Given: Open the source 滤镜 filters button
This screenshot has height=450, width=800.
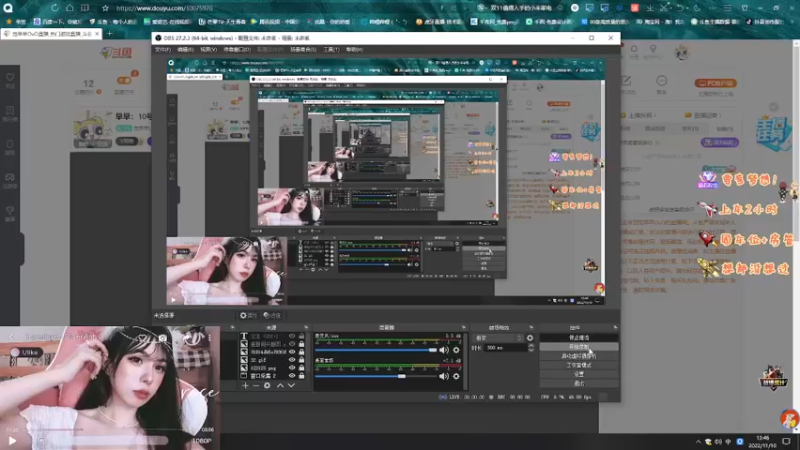Looking at the screenshot, I should point(272,316).
